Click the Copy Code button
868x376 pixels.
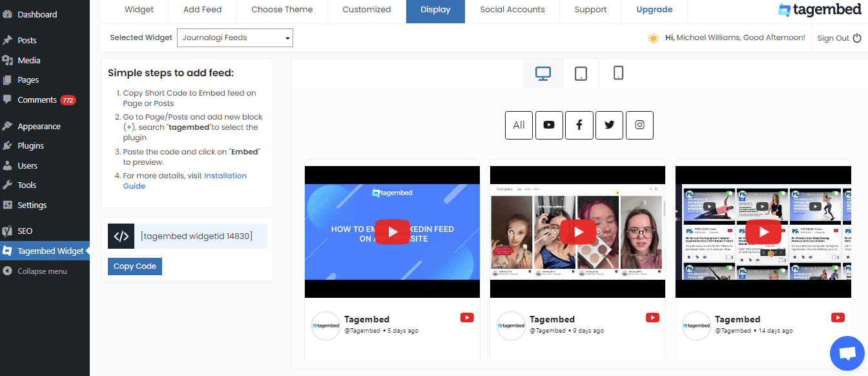pyautogui.click(x=135, y=266)
